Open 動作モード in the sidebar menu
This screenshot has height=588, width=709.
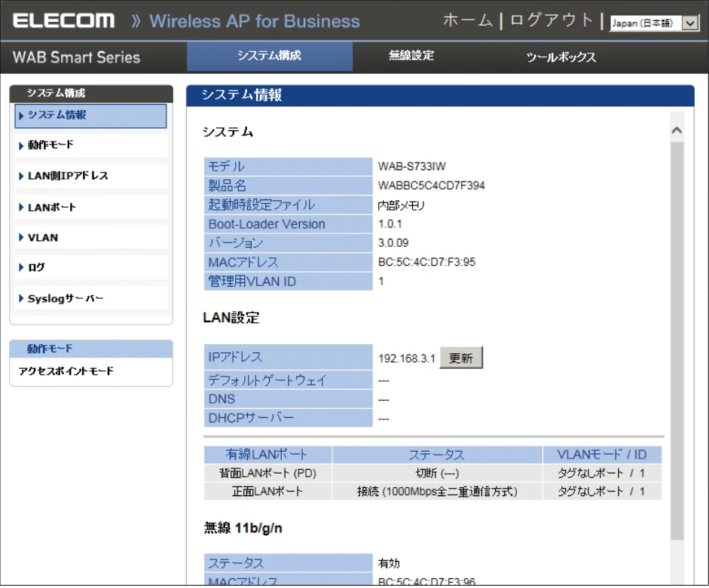point(90,145)
